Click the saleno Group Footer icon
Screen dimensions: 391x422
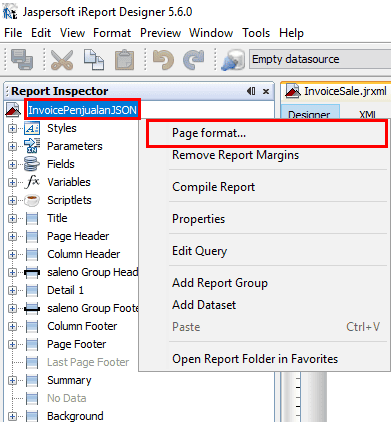pyautogui.click(x=32, y=308)
